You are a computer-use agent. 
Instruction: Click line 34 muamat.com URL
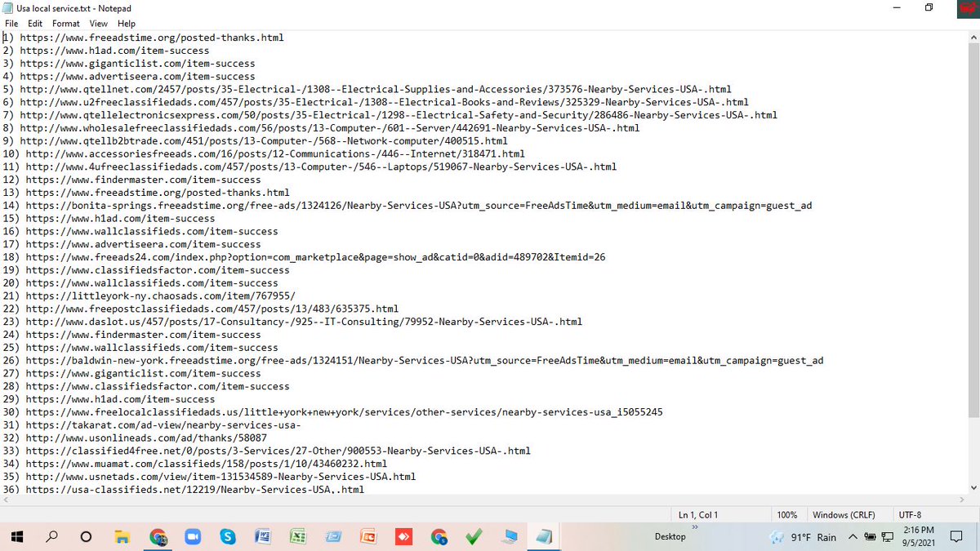[207, 464]
